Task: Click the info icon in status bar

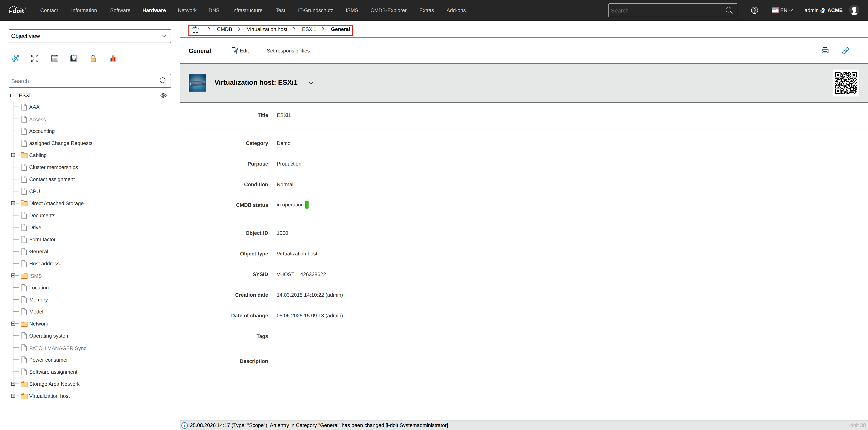Action: tap(185, 425)
